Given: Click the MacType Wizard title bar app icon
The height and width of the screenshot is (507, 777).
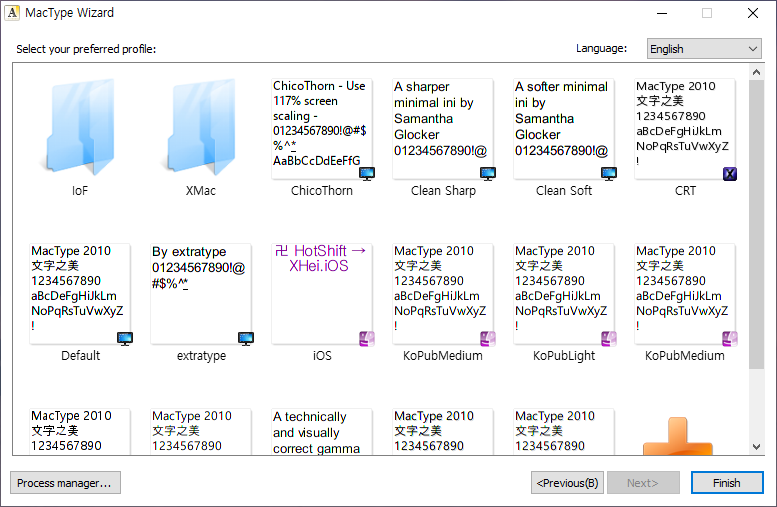Looking at the screenshot, I should point(12,12).
